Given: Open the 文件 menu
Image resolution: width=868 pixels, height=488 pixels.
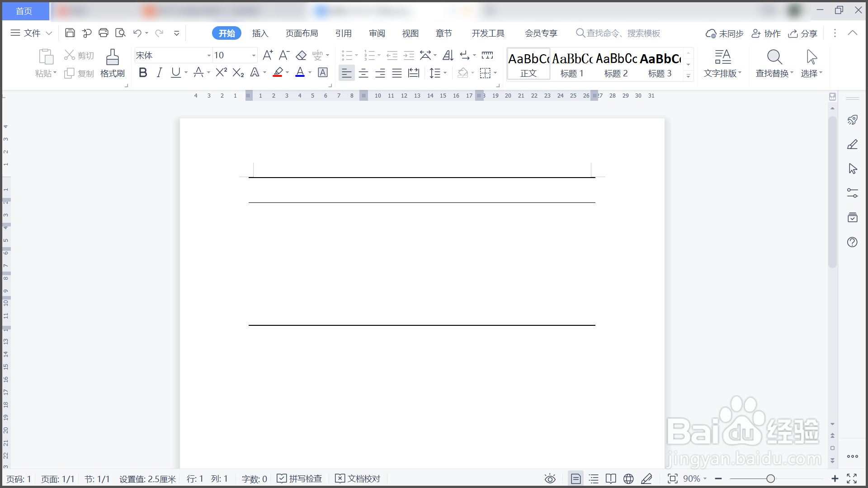Looking at the screenshot, I should click(31, 33).
